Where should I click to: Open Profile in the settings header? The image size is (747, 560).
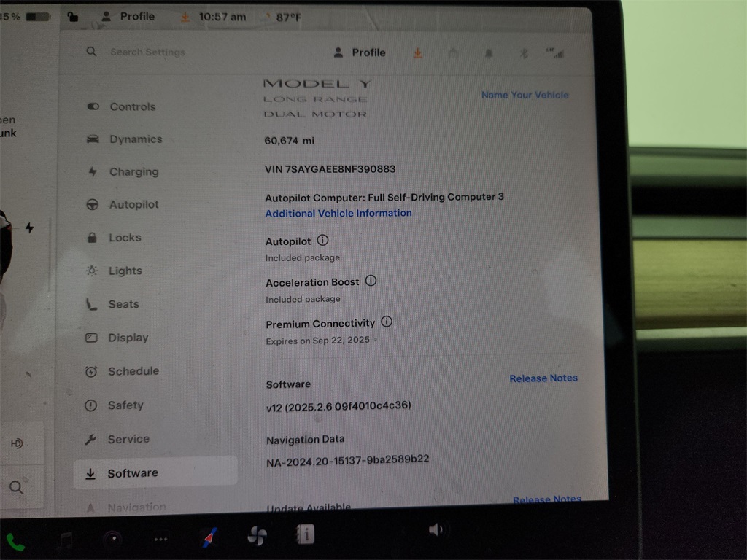360,52
